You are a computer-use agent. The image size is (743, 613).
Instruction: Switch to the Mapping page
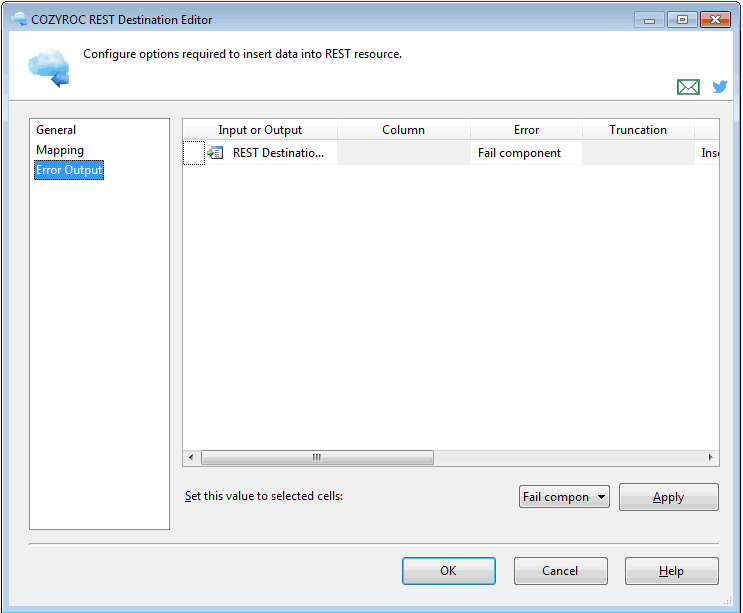[60, 150]
